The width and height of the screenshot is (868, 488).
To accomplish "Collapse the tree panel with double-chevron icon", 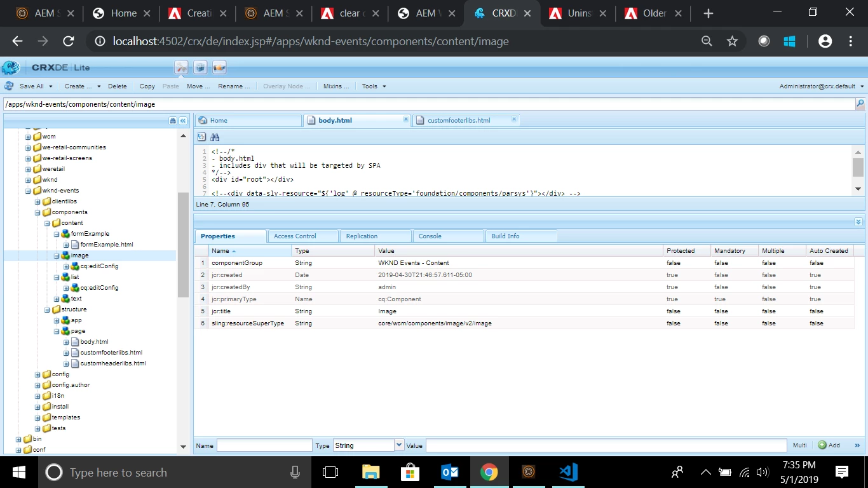I will pos(183,121).
